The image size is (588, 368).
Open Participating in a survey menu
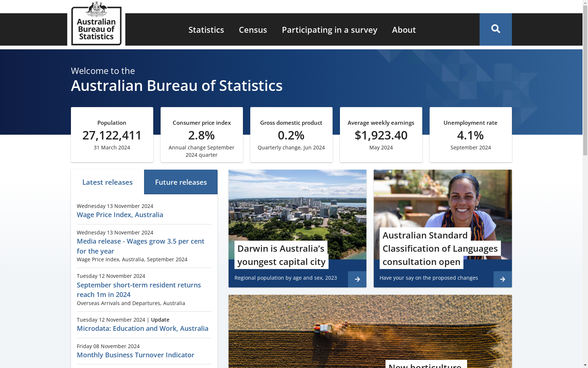[x=329, y=30]
